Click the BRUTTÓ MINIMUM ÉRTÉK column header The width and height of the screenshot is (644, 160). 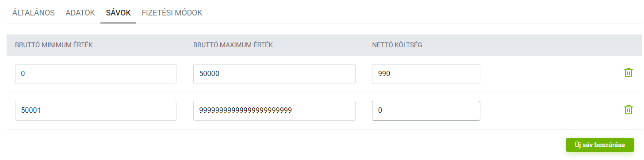point(54,45)
